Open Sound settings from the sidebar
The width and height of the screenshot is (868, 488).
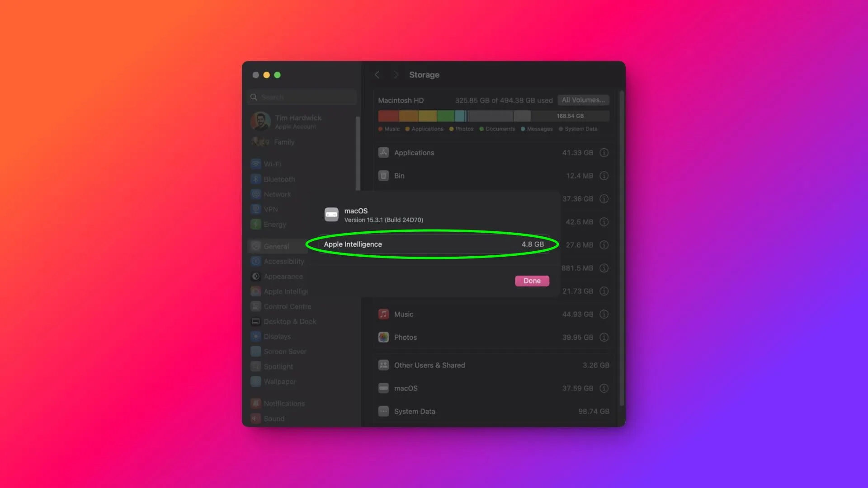[x=256, y=418]
